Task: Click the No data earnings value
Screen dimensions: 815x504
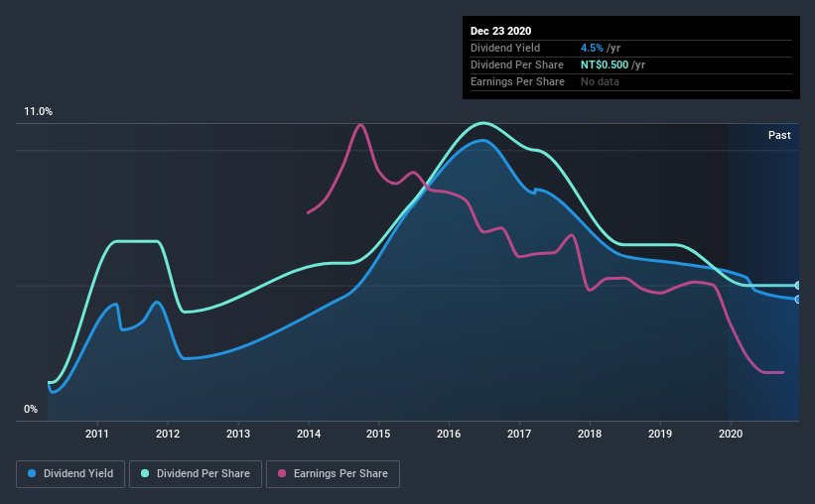Action: pos(600,81)
